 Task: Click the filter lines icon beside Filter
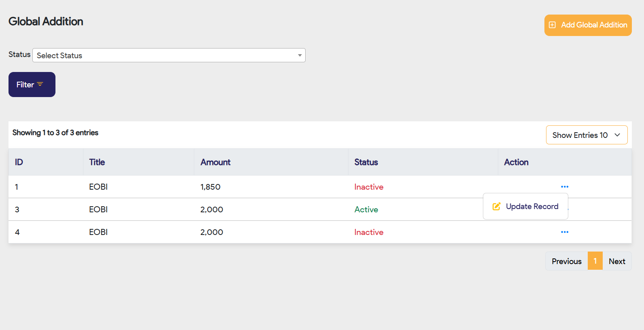tap(40, 84)
